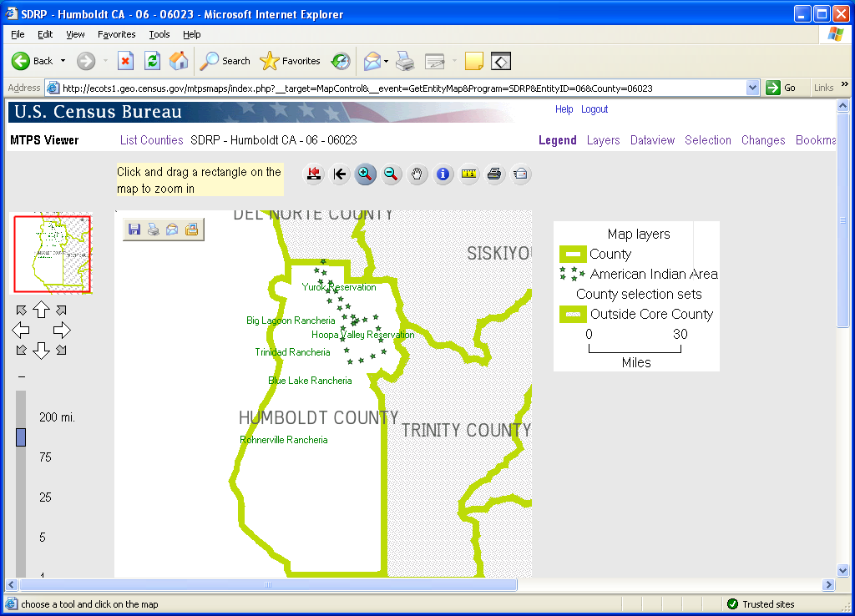
Task: Select the identify info tool
Action: (443, 174)
